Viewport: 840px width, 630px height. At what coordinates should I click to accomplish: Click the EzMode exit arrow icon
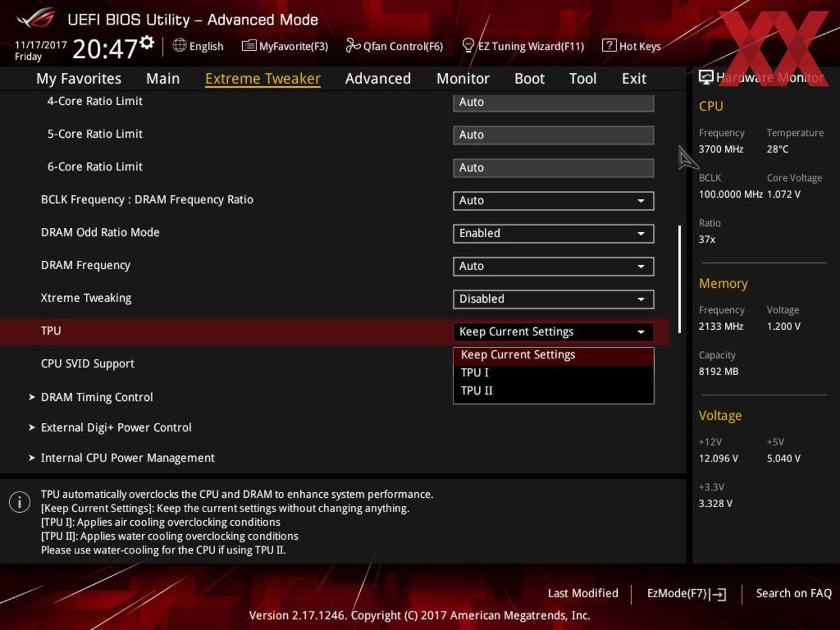tap(718, 594)
